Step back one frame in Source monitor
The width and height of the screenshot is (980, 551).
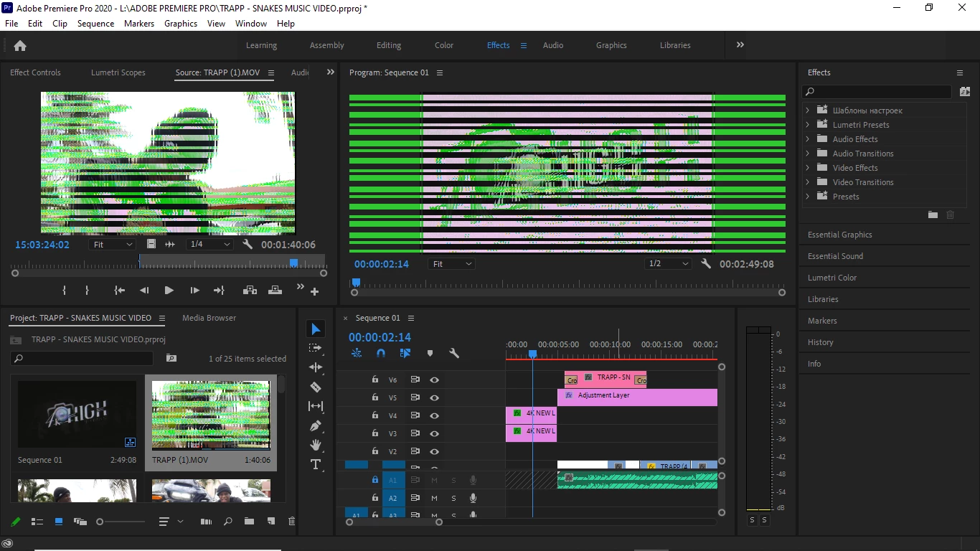click(144, 291)
